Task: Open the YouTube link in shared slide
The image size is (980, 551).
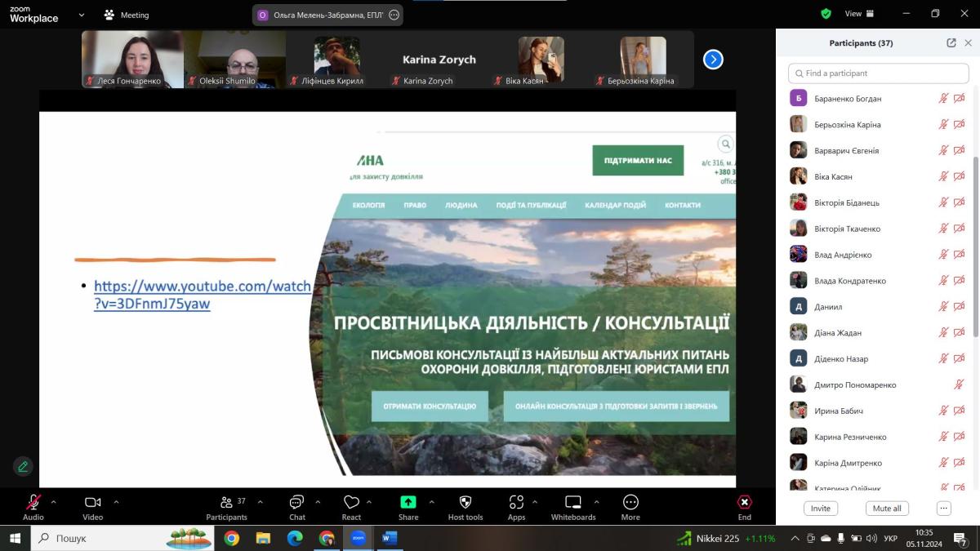Action: coord(203,295)
